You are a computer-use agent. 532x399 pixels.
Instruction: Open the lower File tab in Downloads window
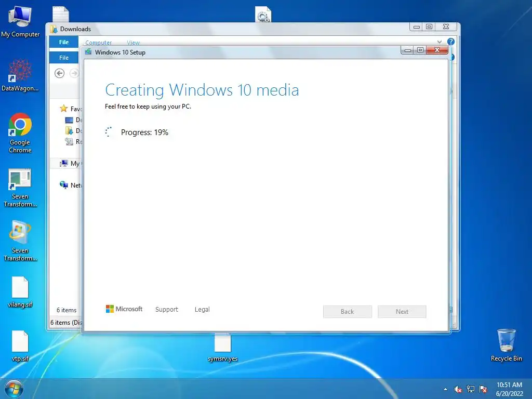tap(64, 58)
